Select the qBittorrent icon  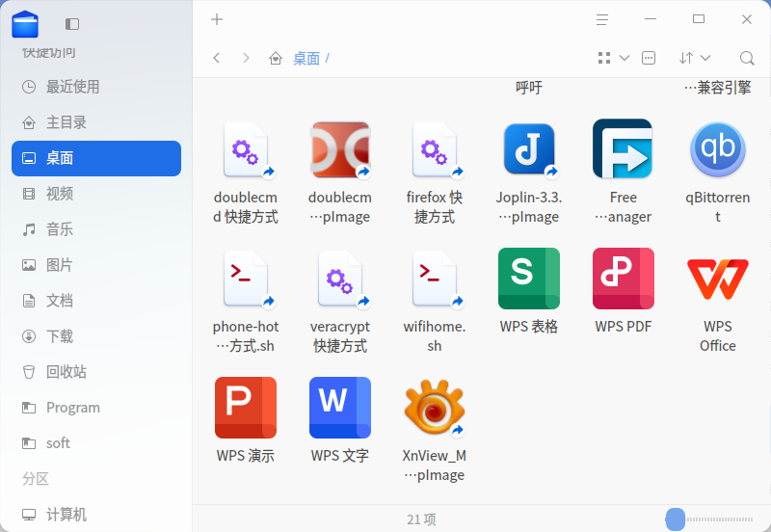[717, 150]
